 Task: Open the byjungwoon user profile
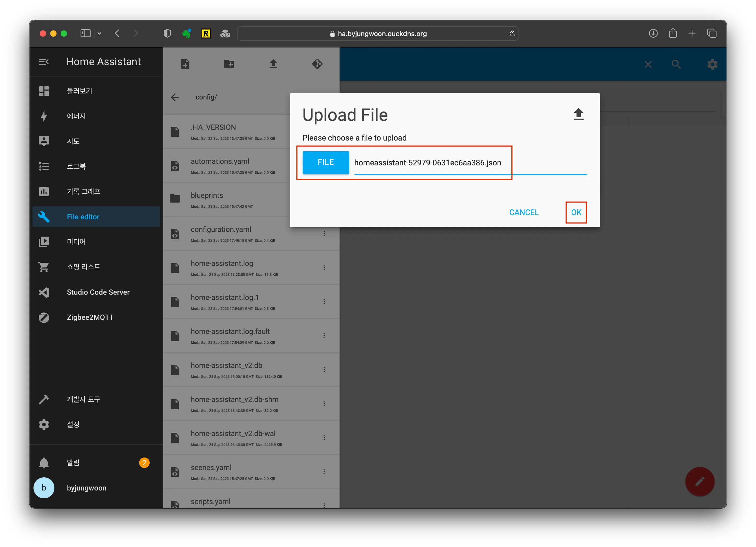point(96,488)
